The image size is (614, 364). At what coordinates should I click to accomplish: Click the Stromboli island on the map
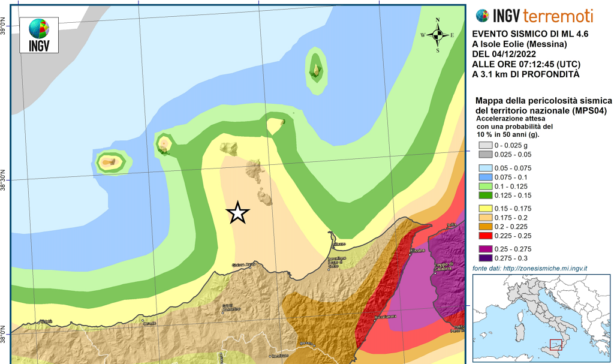(x=315, y=68)
